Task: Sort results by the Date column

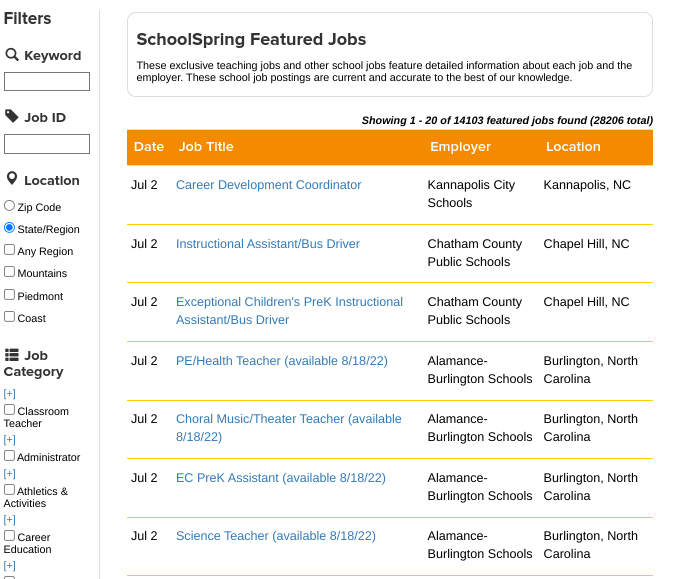Action: tap(149, 147)
